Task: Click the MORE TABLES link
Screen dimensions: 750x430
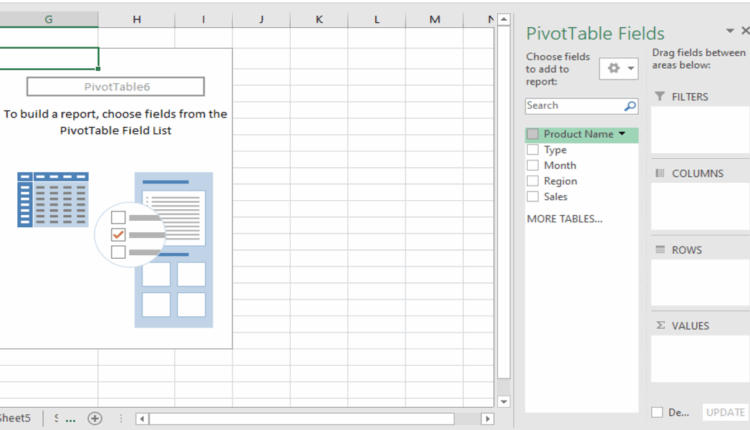Action: [564, 218]
